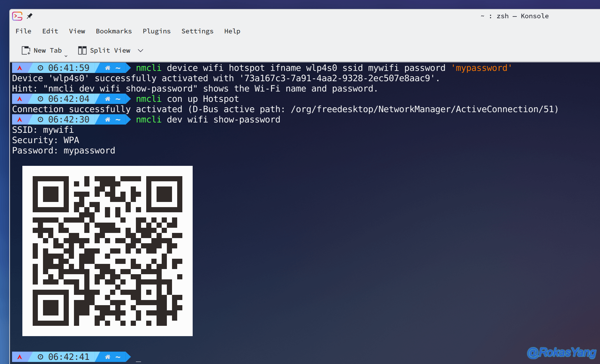Open the Help menu
Screen dimensions: 600x364
tap(232, 31)
